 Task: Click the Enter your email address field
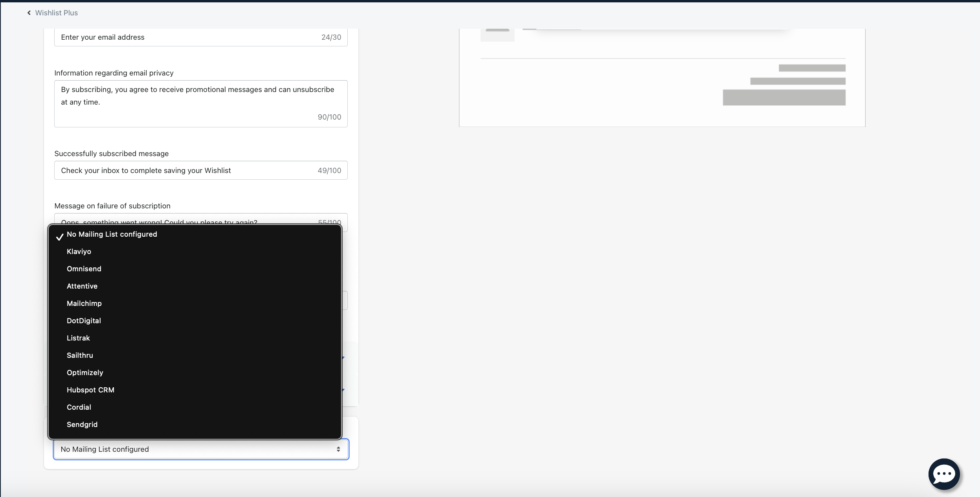[189, 37]
